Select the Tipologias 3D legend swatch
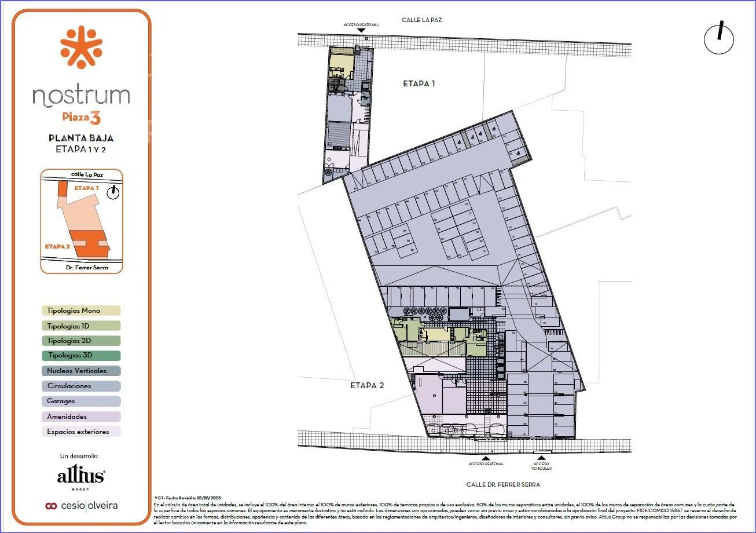The width and height of the screenshot is (756, 533). click(x=81, y=356)
